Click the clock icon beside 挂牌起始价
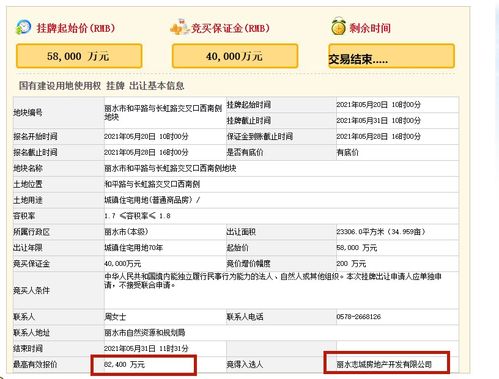 23,27
